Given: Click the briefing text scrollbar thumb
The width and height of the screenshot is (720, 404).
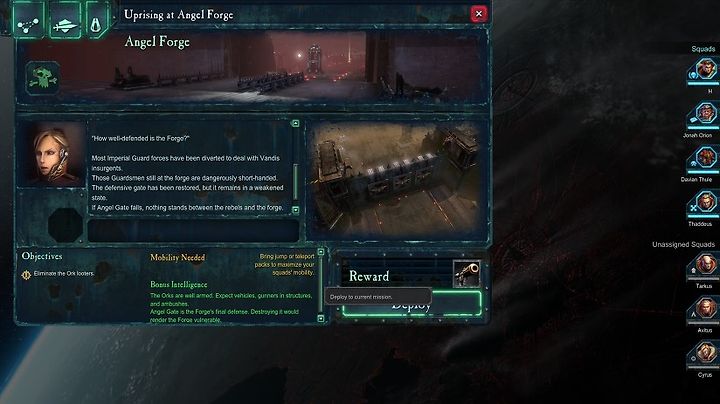Looking at the screenshot, I should tap(295, 182).
